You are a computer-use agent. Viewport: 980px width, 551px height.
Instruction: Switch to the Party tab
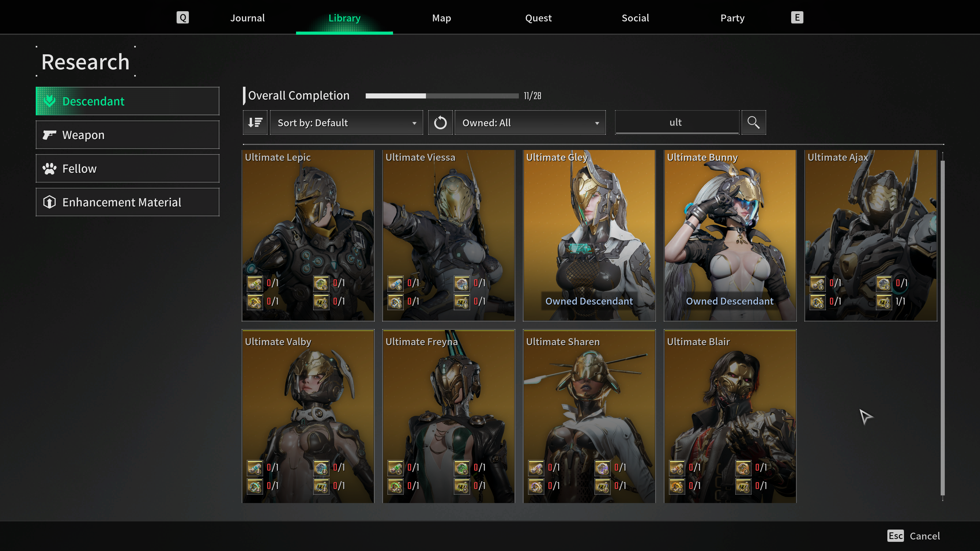click(x=732, y=18)
